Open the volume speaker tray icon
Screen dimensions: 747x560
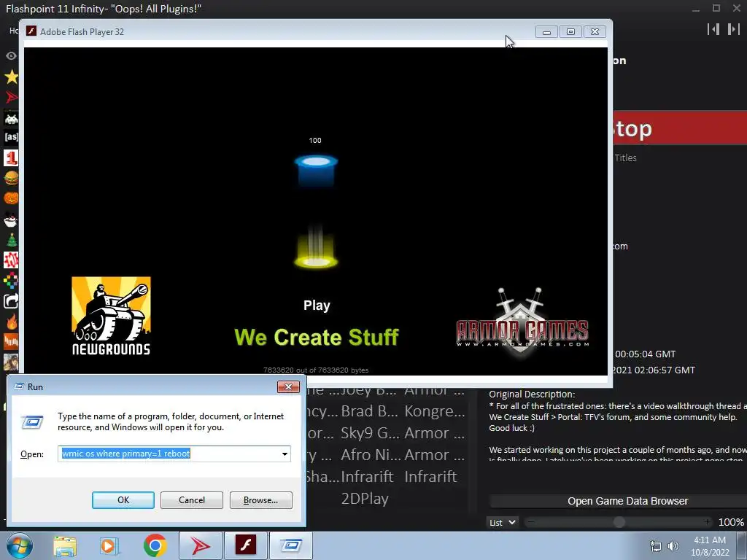pyautogui.click(x=673, y=546)
